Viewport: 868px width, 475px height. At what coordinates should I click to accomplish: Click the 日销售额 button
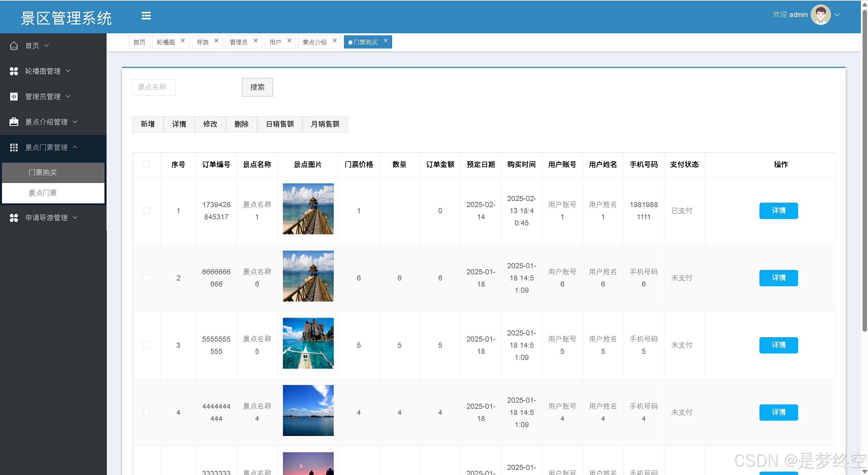coord(279,124)
